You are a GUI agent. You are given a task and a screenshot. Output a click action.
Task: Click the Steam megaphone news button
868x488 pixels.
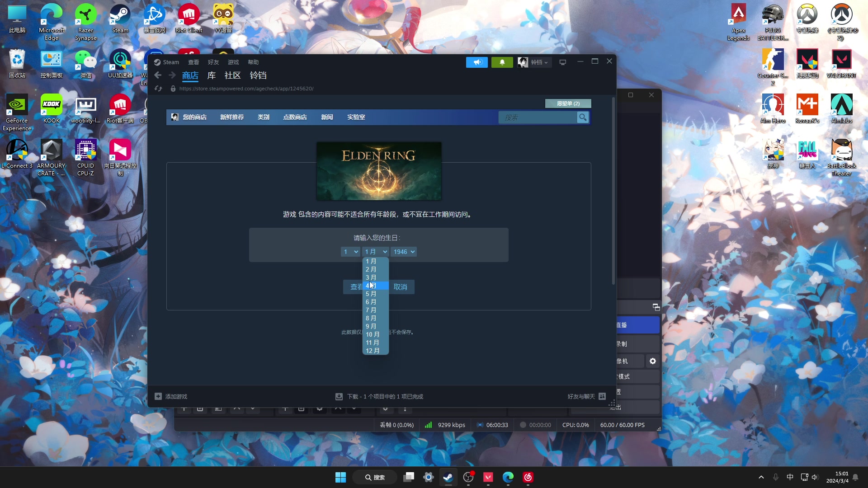[x=477, y=62]
